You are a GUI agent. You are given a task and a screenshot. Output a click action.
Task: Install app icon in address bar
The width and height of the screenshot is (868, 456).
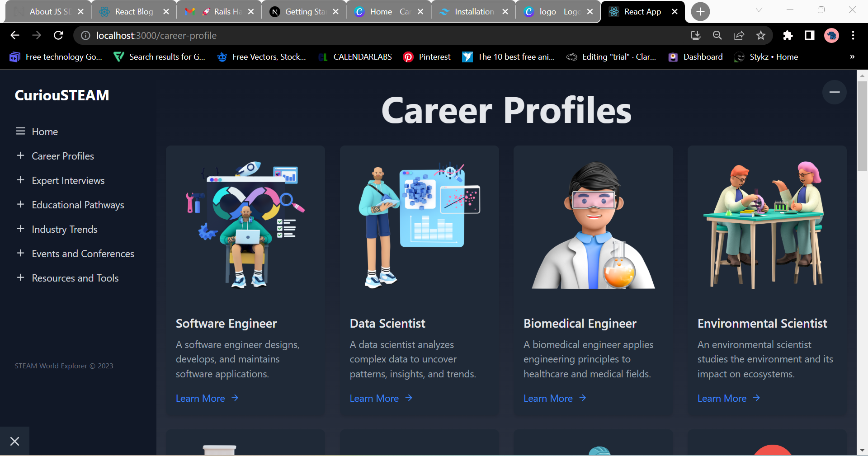695,35
